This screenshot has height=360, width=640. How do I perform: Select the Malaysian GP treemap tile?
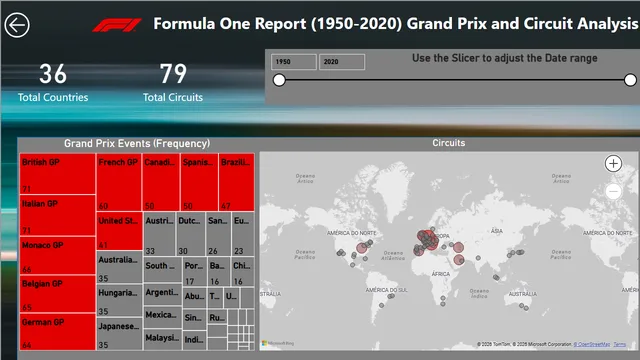click(162, 339)
